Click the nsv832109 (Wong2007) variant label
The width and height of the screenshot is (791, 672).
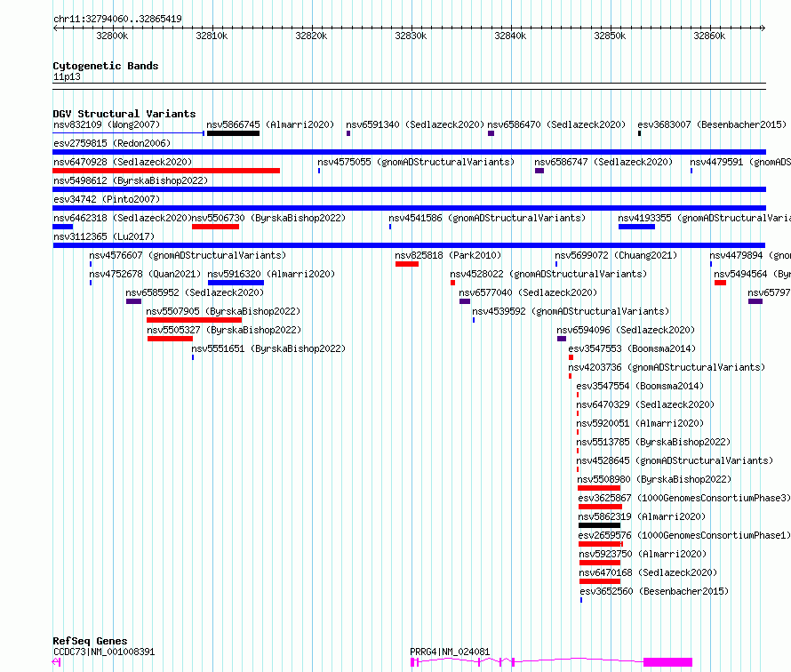coord(107,124)
